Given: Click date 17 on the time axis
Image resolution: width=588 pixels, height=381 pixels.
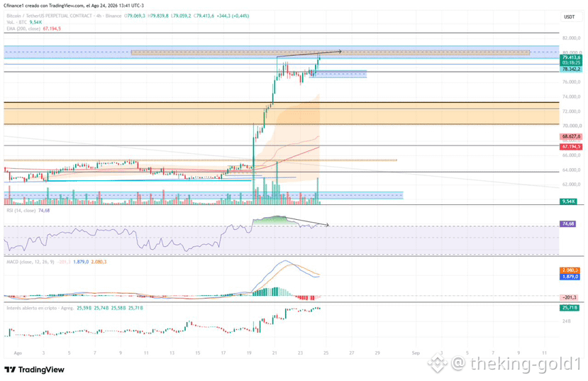Looking at the screenshot, I should tap(223, 353).
